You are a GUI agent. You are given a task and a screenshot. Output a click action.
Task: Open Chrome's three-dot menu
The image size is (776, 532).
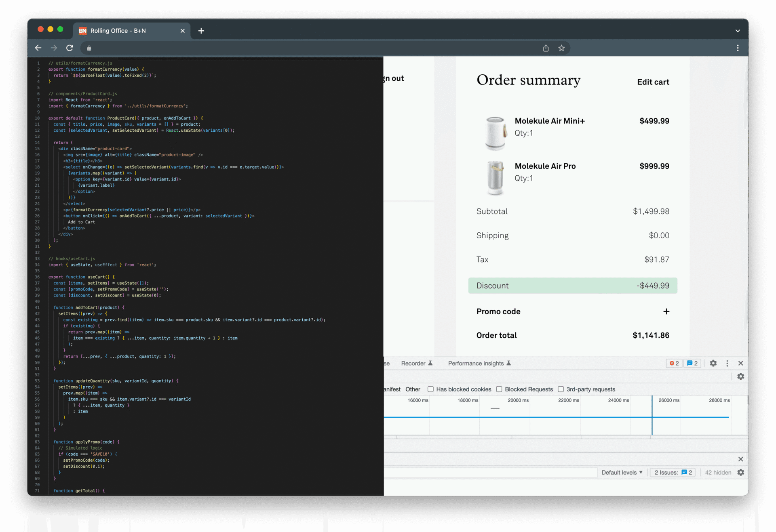738,48
